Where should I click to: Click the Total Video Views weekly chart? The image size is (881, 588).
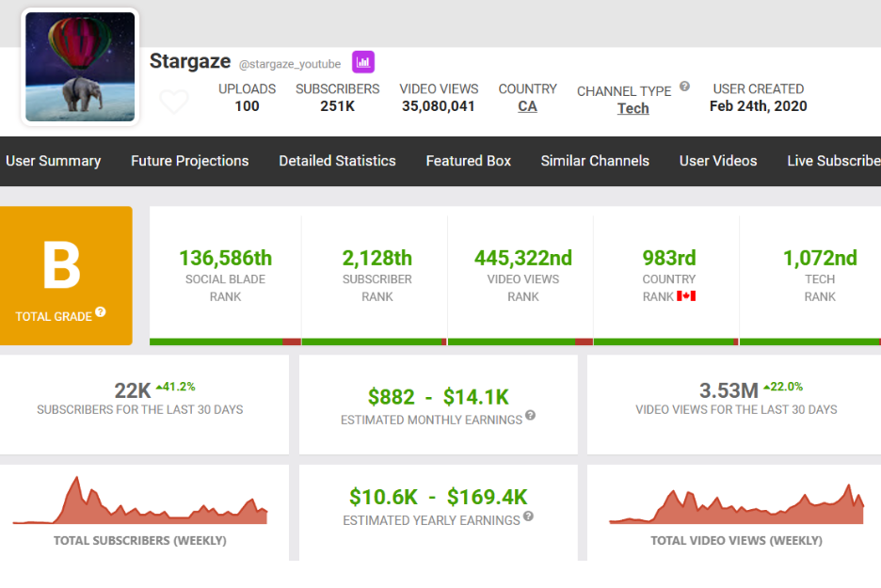tap(736, 505)
